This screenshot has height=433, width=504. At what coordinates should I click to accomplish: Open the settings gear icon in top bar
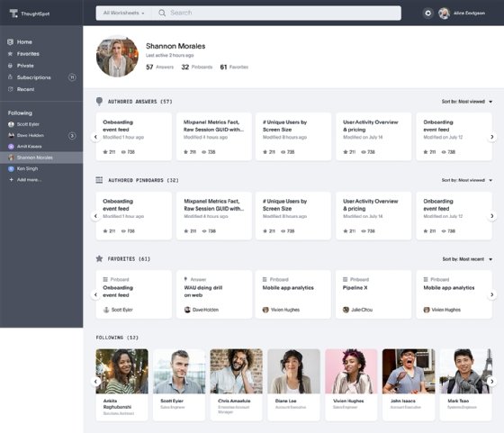click(427, 14)
